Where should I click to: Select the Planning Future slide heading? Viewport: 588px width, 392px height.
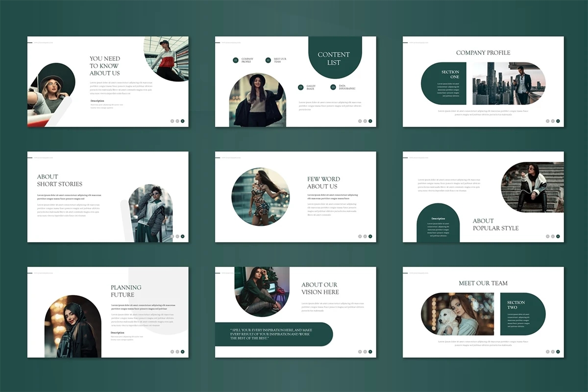(126, 291)
